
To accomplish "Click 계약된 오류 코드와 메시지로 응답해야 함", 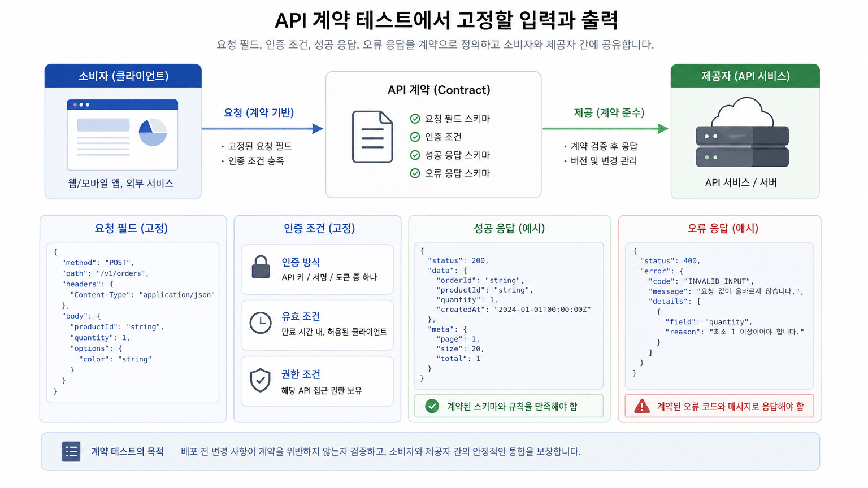I will (x=730, y=407).
